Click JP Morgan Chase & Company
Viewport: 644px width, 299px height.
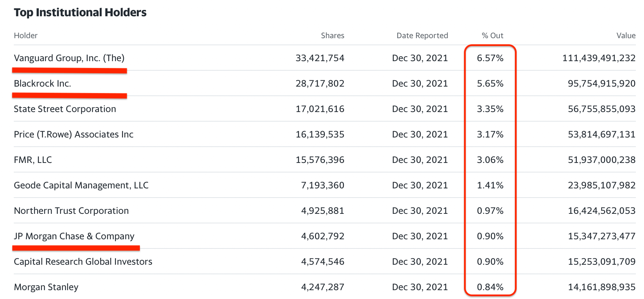coord(74,236)
